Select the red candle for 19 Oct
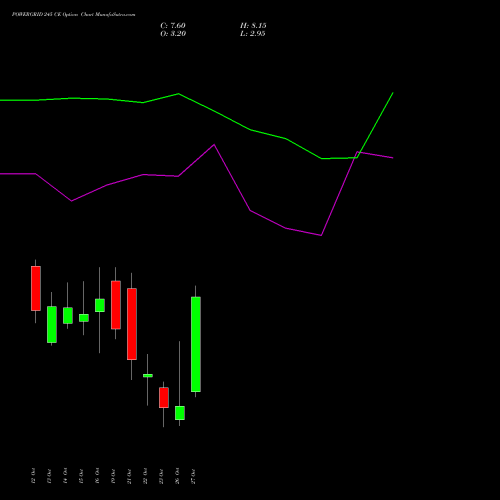Screen dimensions: 500x500 pyautogui.click(x=116, y=305)
